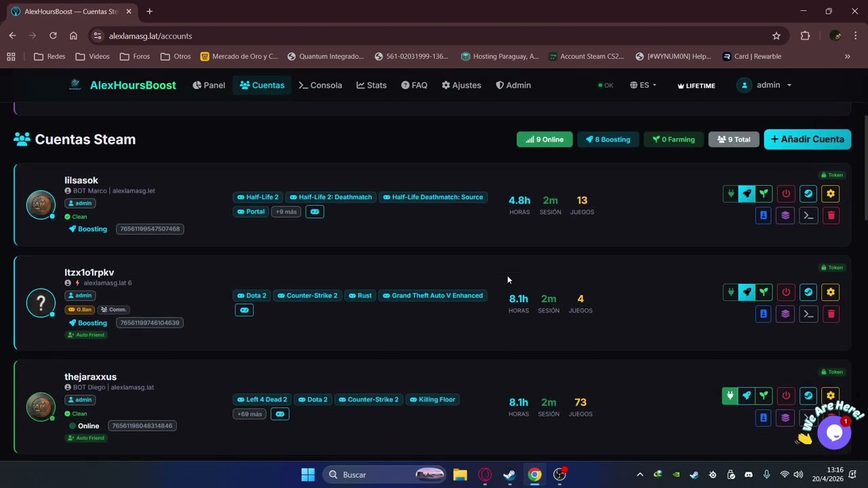Show hidden bookmarks with the chevron
This screenshot has height=488, width=868.
pos(847,56)
